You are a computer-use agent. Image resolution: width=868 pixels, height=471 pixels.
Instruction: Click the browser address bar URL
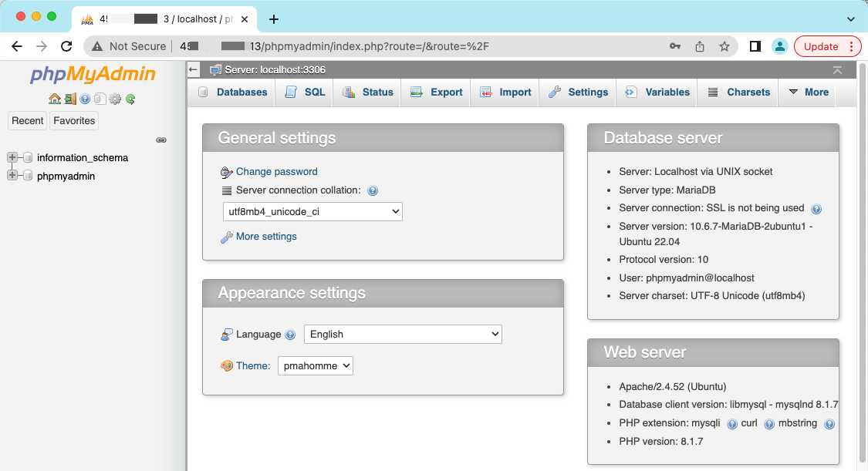[334, 46]
